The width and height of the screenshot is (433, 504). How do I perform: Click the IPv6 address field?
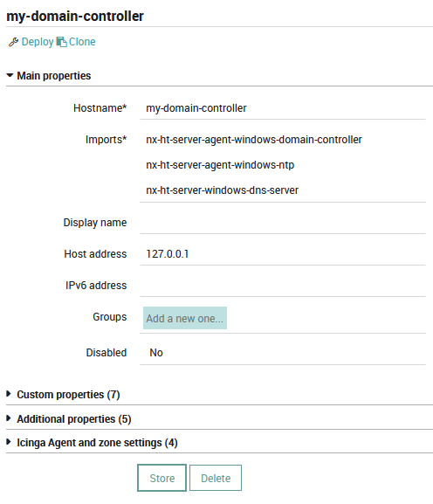pos(283,286)
